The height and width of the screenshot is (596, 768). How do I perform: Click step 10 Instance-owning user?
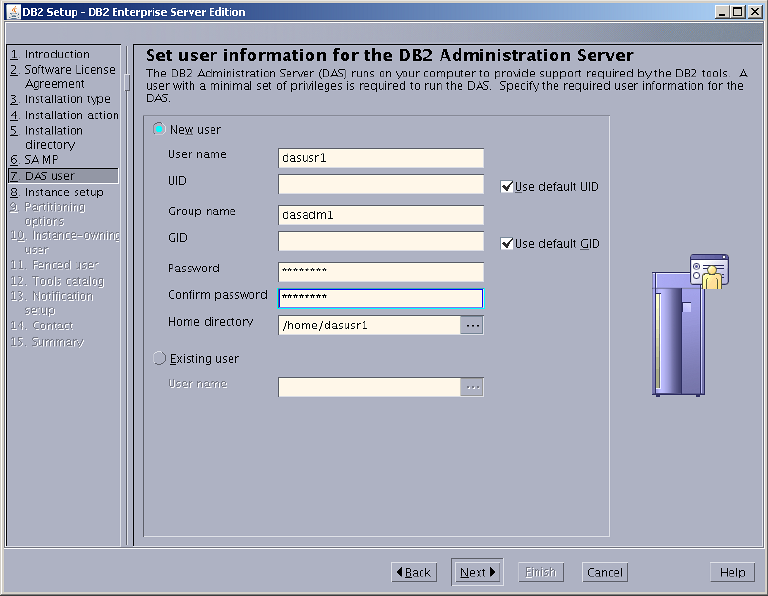[65, 242]
